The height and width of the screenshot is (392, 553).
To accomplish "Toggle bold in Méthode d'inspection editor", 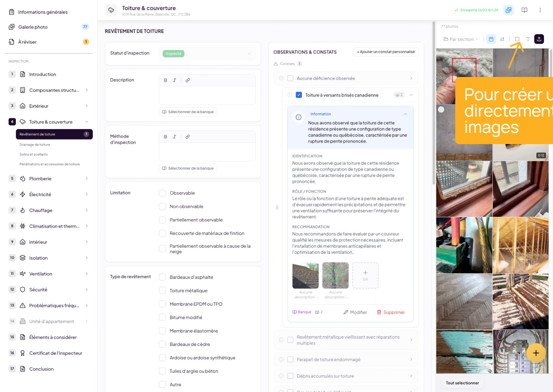I will (165, 137).
